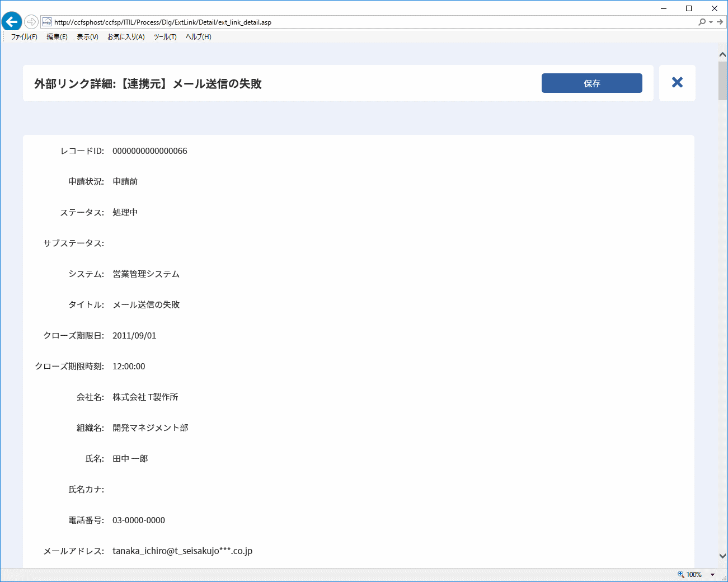
Task: Click the 営業管理システム system value
Action: (146, 274)
